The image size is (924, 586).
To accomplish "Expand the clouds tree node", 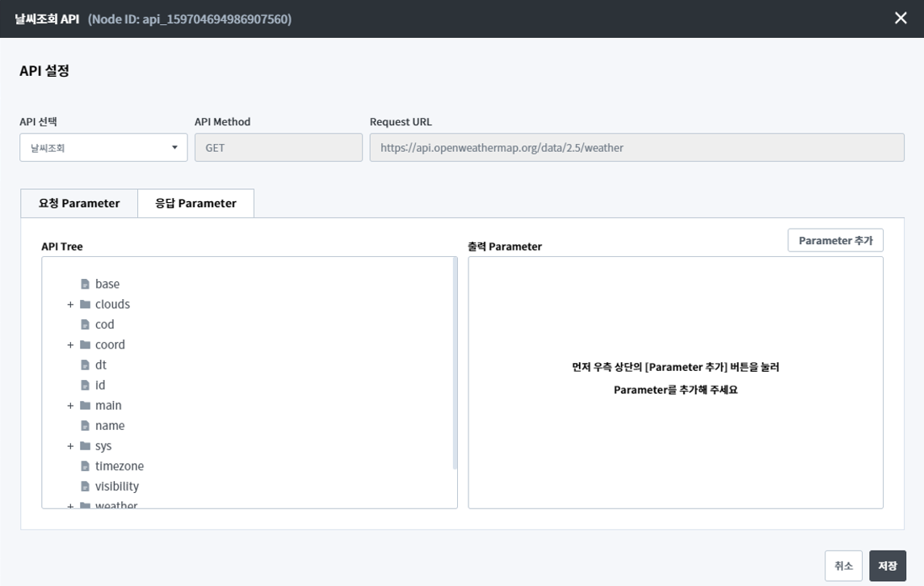I will pyautogui.click(x=70, y=305).
